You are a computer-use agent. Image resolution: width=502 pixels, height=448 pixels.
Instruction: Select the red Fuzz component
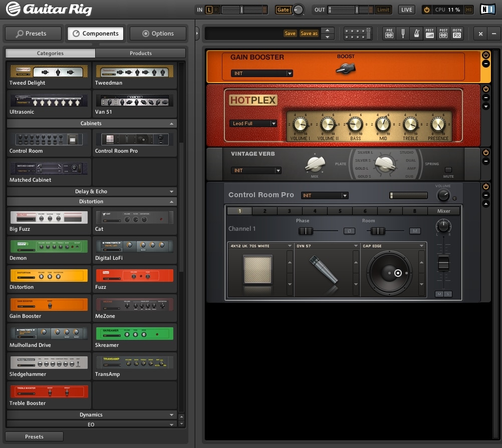(134, 279)
